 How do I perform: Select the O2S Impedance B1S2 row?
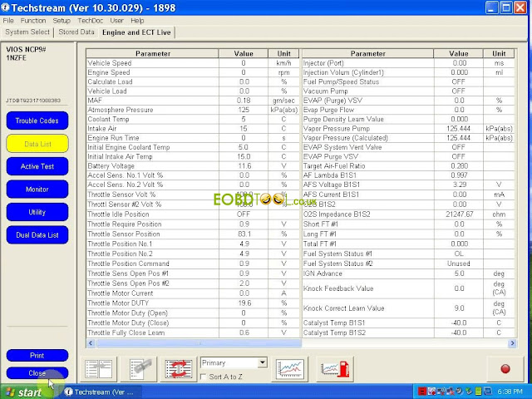coord(408,214)
